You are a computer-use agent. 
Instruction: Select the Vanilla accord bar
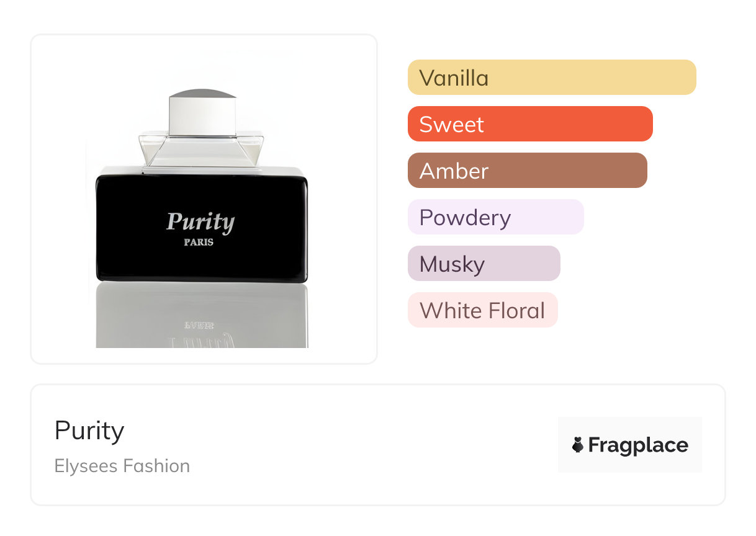coord(551,78)
